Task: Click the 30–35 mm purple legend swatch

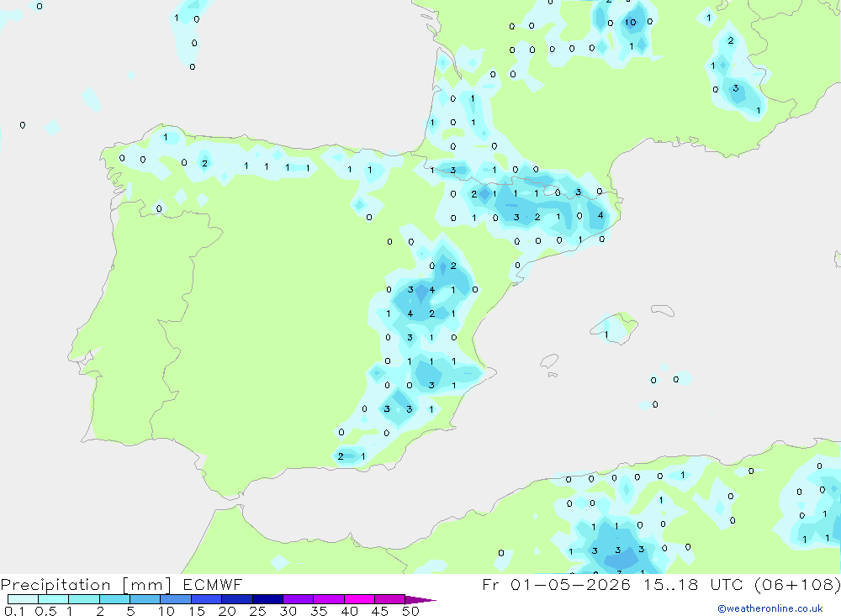Action: click(299, 599)
